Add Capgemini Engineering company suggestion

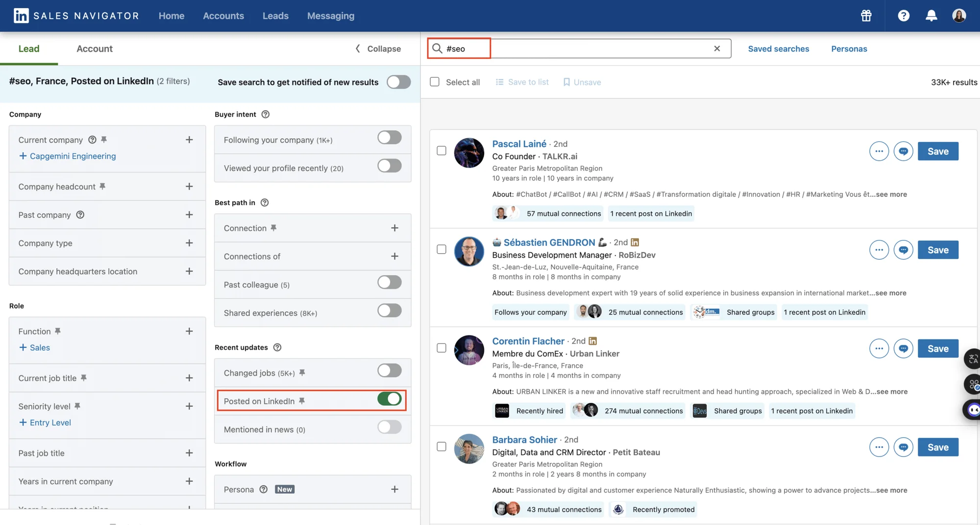[x=67, y=156]
